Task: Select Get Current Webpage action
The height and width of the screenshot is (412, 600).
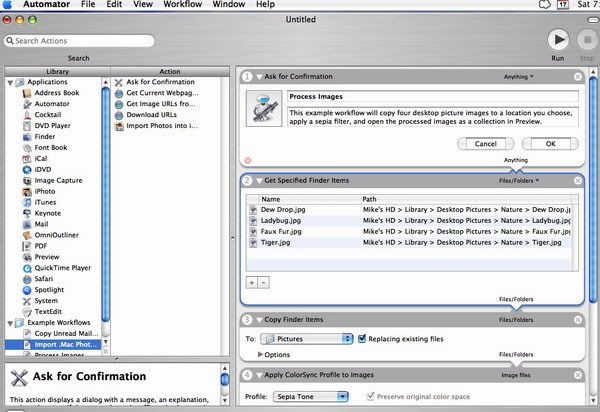Action: click(162, 93)
